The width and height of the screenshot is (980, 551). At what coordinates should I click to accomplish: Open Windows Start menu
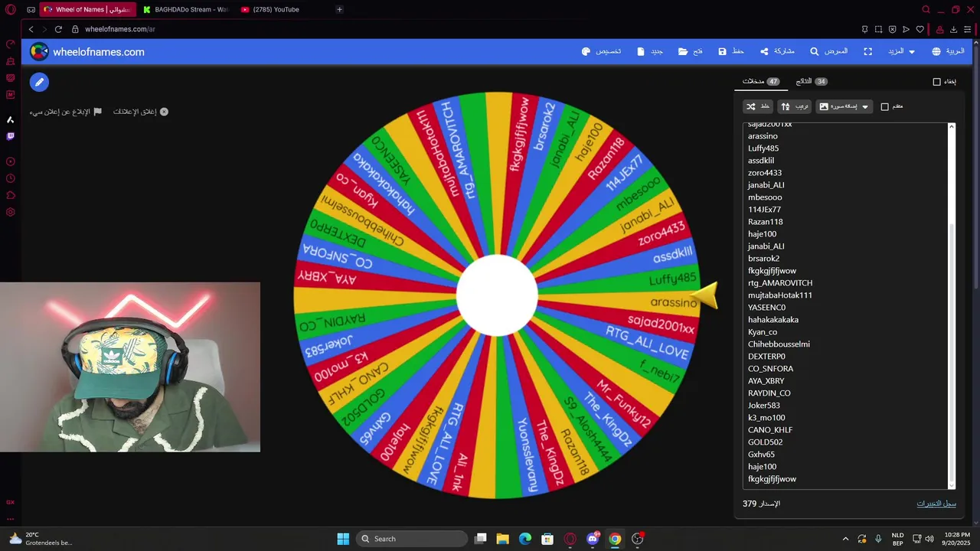click(x=343, y=539)
